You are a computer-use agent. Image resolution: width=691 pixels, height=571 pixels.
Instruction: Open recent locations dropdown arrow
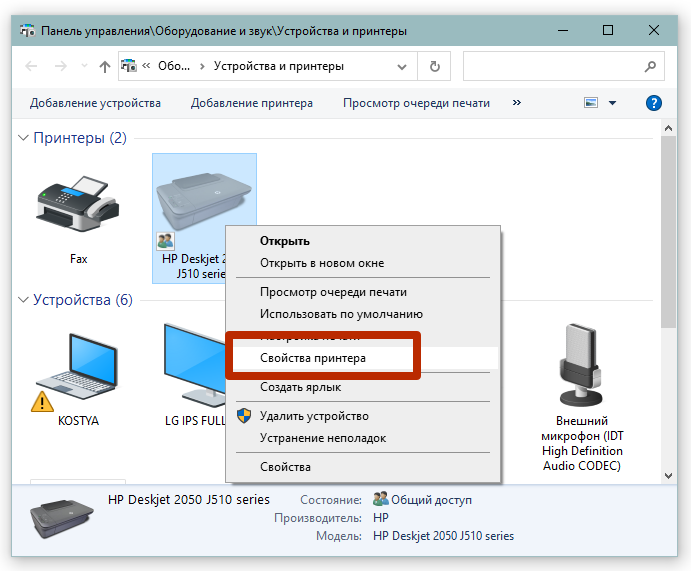point(84,66)
